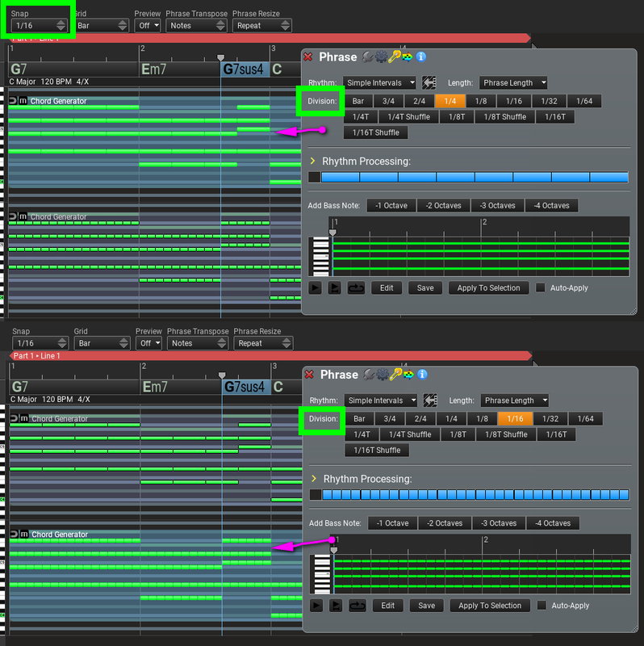Click the arrow icon beside Rhythm in upper panel

coord(429,82)
